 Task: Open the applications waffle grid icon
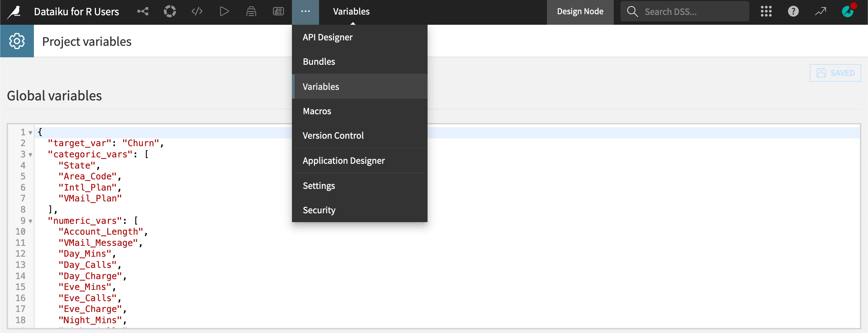[x=766, y=11]
